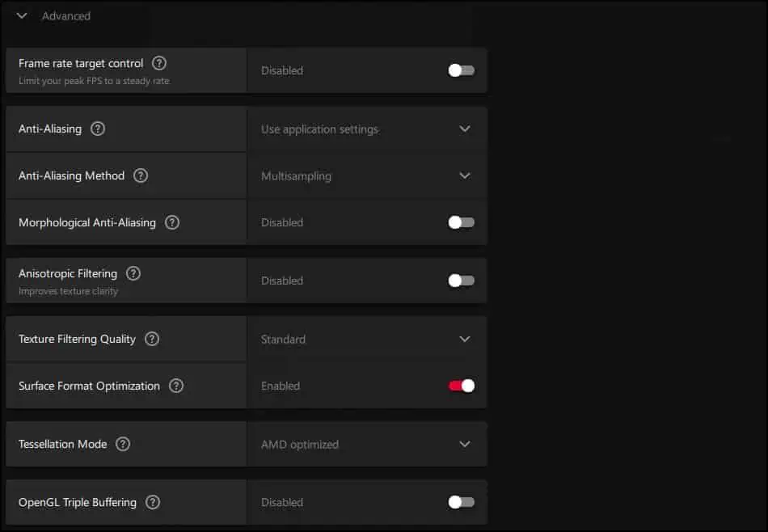
Task: Open the Anisotropic Filtering help icon
Action: tap(133, 273)
